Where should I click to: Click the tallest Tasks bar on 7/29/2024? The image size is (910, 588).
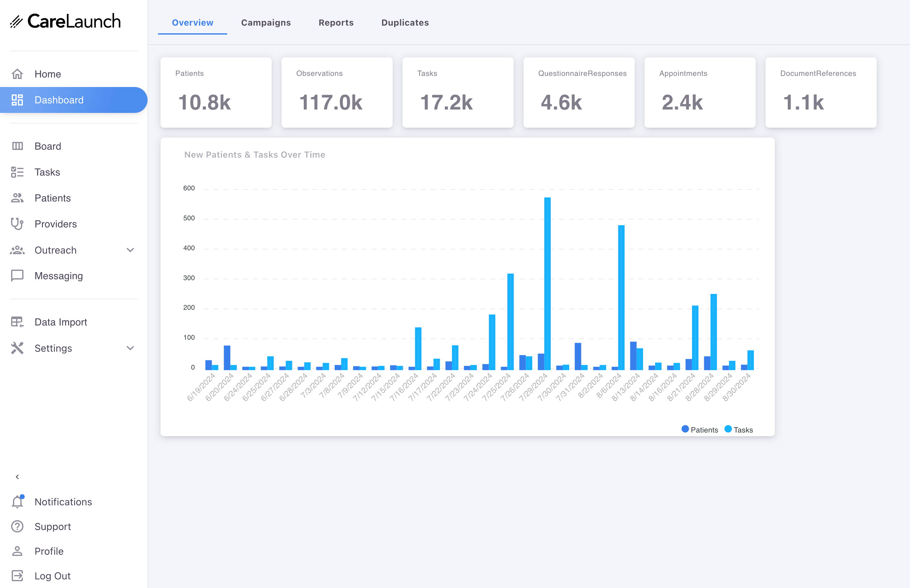(548, 283)
